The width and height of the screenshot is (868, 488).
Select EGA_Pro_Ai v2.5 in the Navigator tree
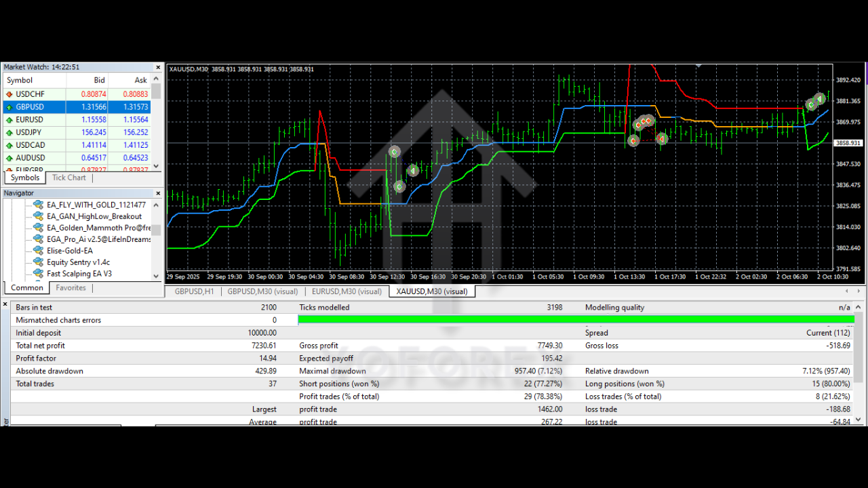pos(98,239)
